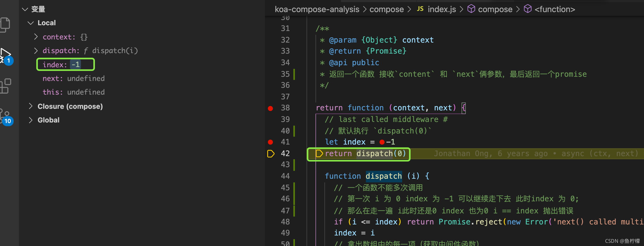This screenshot has width=644, height=246.
Task: Expand the dispatch function variable
Action: [36, 50]
